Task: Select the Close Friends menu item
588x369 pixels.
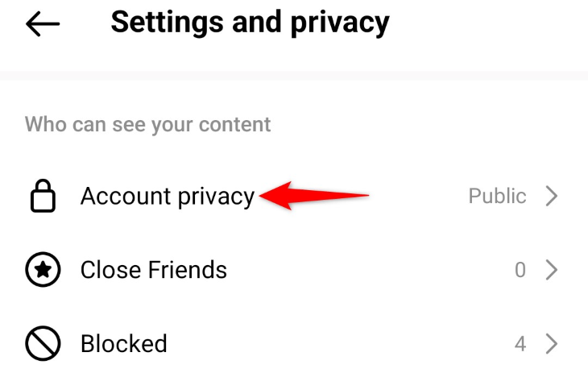Action: (x=153, y=271)
